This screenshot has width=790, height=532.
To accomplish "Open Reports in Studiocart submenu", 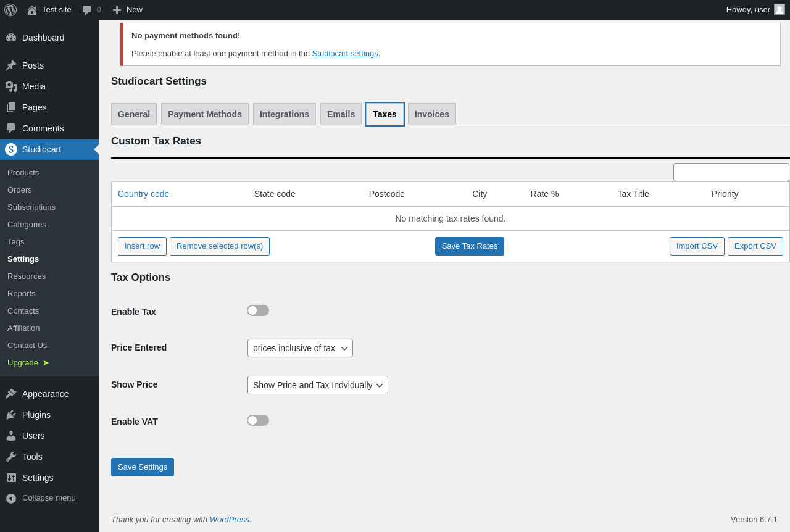I will coord(22,294).
